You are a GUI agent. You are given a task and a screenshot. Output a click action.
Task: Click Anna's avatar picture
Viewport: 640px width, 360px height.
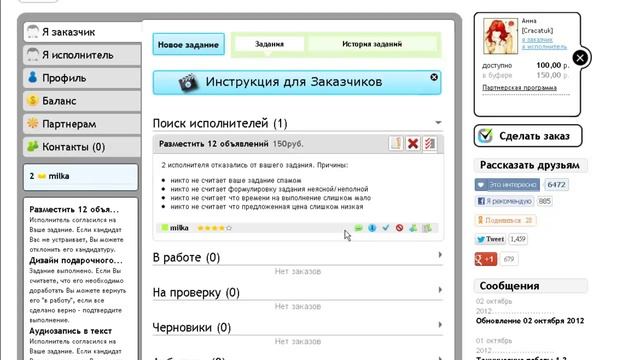click(x=500, y=36)
